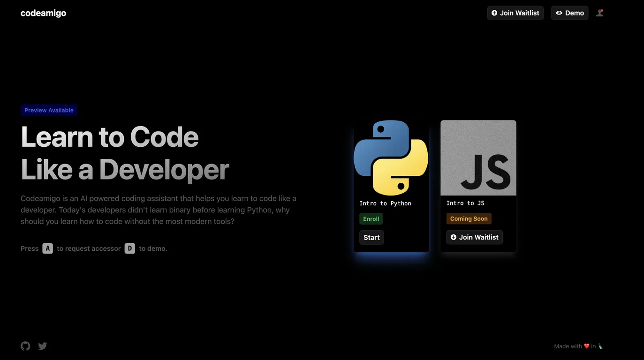Viewport: 644px width, 360px height.
Task: Click the Intro to JS title
Action: point(465,203)
